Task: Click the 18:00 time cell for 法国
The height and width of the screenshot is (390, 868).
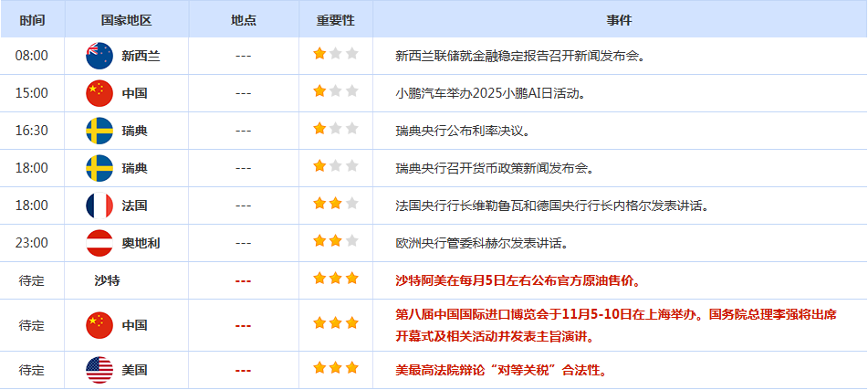Action: click(32, 206)
